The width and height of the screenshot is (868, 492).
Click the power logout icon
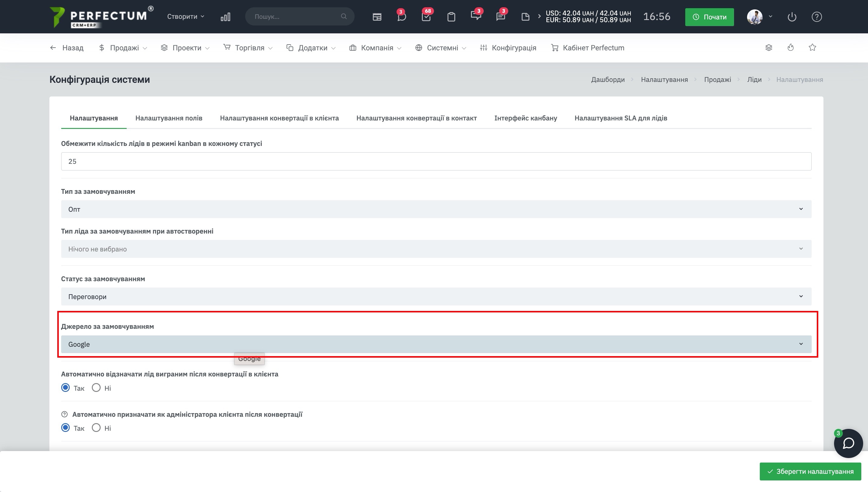coord(792,17)
